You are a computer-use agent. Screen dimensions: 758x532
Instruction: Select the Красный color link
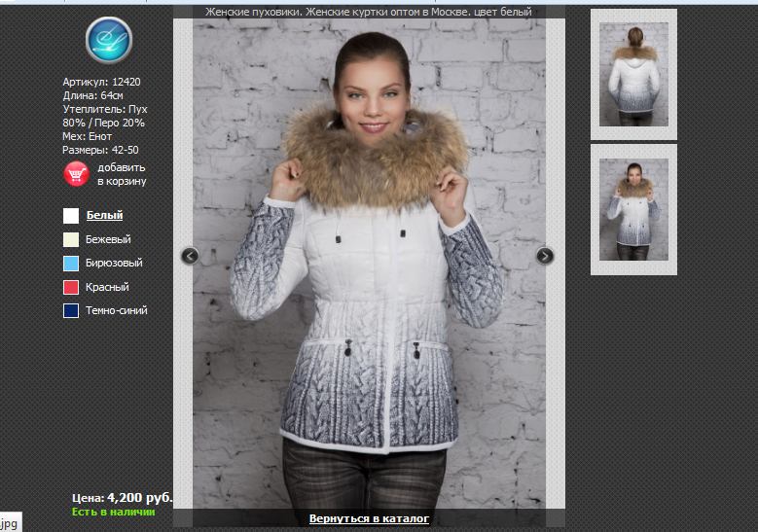(x=107, y=287)
